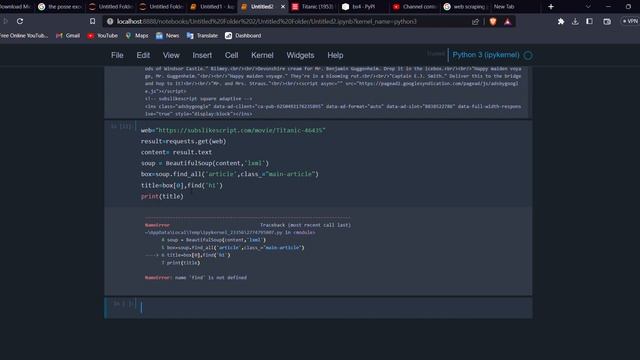Switch to the Titanic (1953) tab
The height and width of the screenshot is (360, 640).
[x=313, y=7]
